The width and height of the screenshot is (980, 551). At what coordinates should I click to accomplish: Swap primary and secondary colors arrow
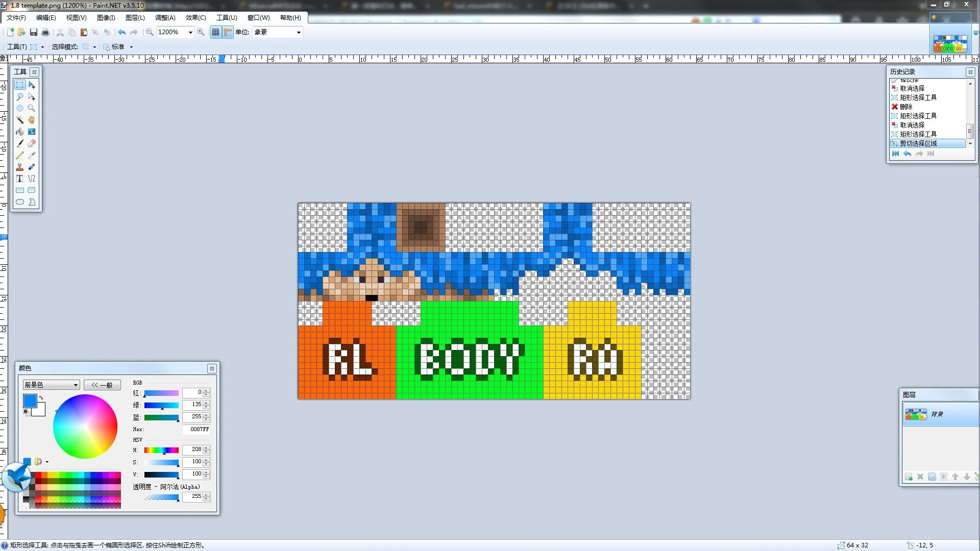tap(41, 397)
